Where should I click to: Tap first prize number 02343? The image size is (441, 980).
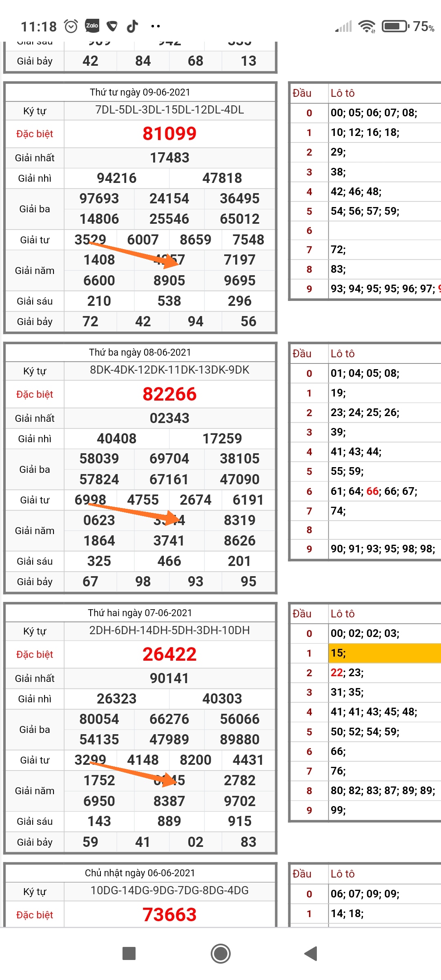(169, 418)
